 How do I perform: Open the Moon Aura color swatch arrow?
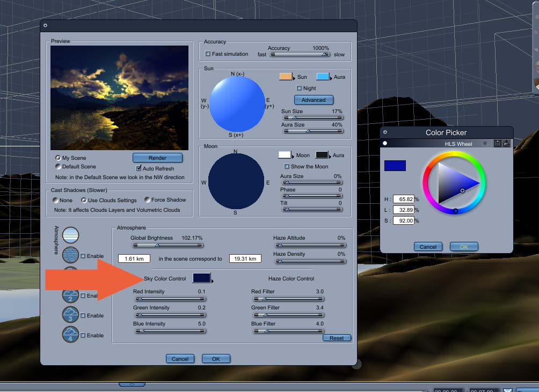pos(329,157)
